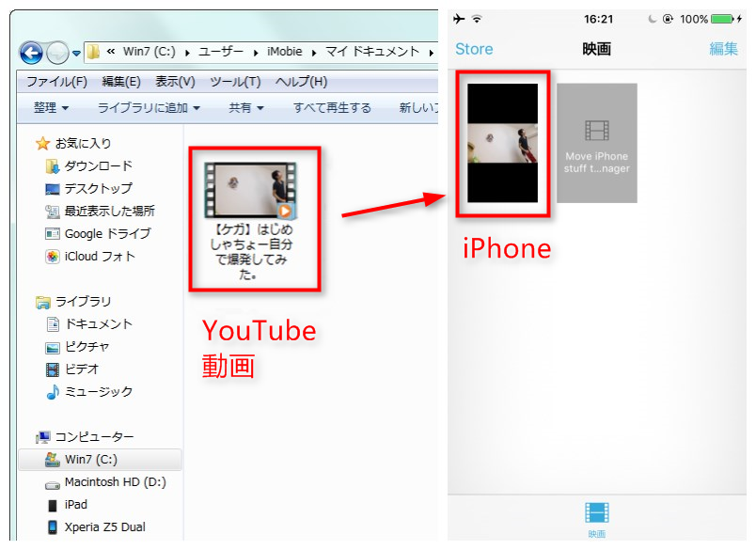Image resolution: width=756 pixels, height=550 pixels.
Task: Select iPad device in navigation pane
Action: pos(76,505)
